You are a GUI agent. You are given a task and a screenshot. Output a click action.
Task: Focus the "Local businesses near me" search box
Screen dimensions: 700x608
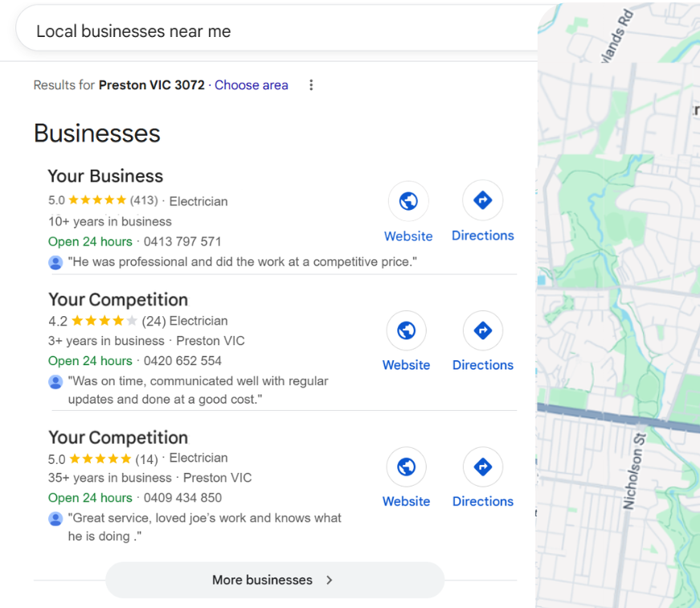tap(276, 31)
